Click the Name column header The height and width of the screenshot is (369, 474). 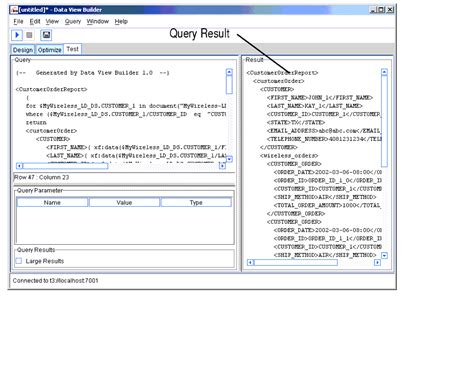click(52, 202)
